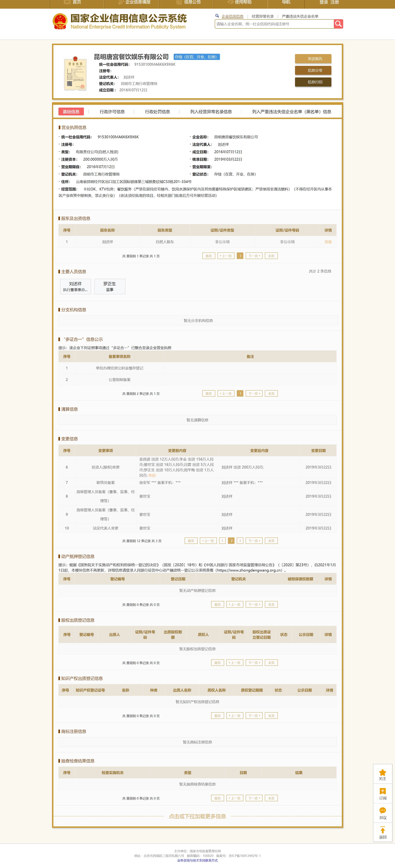
Task: Click 上一页 in 多证合一 table pagination
Action: click(226, 393)
